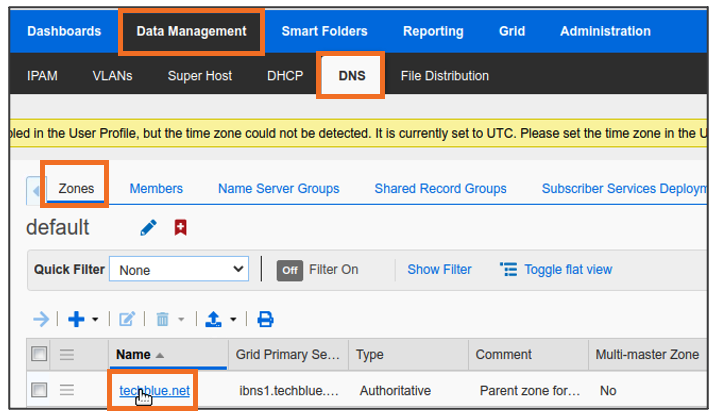This screenshot has width=718, height=418.
Task: Click the Toggle flat view icon
Action: [x=509, y=270]
